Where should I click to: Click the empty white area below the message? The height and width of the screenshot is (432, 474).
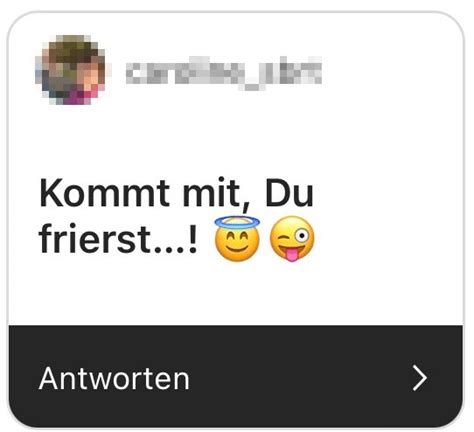236,293
